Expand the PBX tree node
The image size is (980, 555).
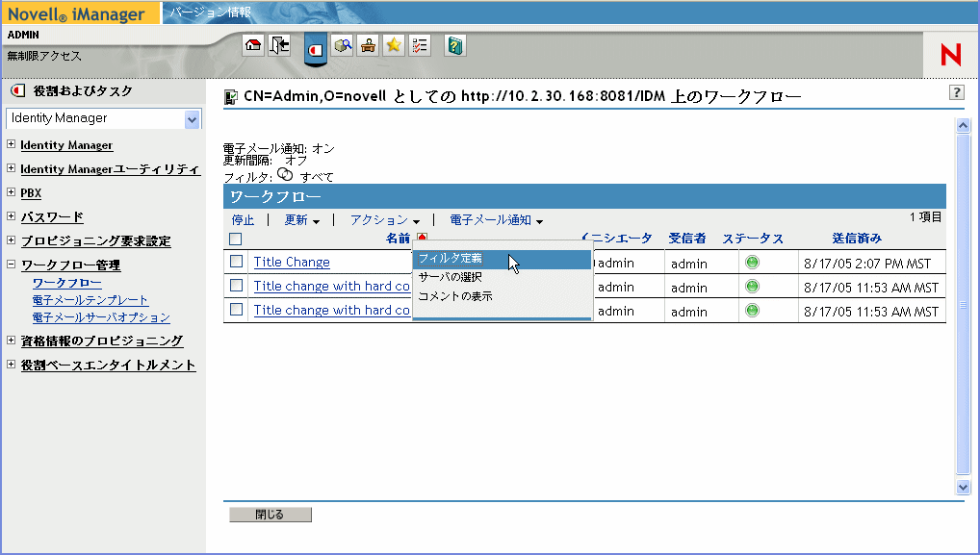pos(12,192)
